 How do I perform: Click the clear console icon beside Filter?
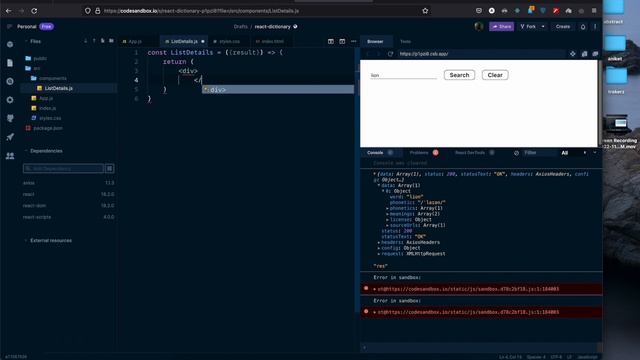tap(516, 153)
